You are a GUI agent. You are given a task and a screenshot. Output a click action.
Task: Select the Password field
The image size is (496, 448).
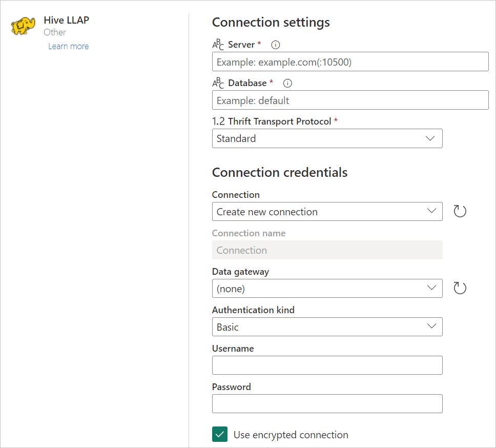point(327,404)
